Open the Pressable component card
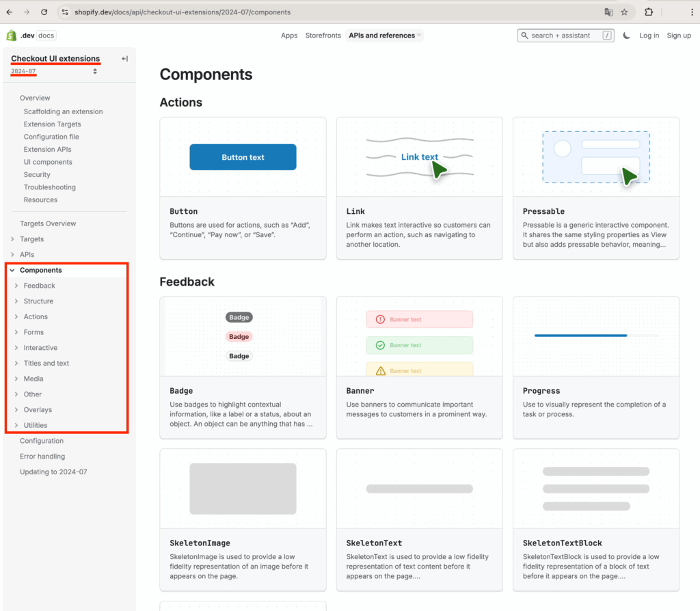 pos(596,189)
